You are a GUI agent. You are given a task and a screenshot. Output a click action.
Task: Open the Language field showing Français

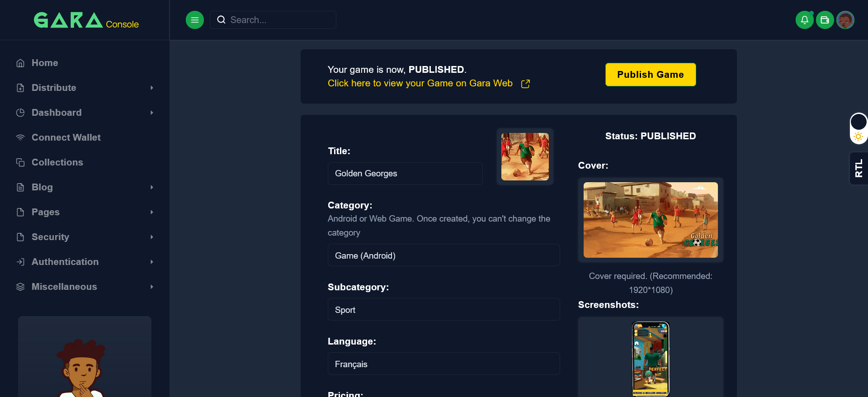tap(444, 364)
